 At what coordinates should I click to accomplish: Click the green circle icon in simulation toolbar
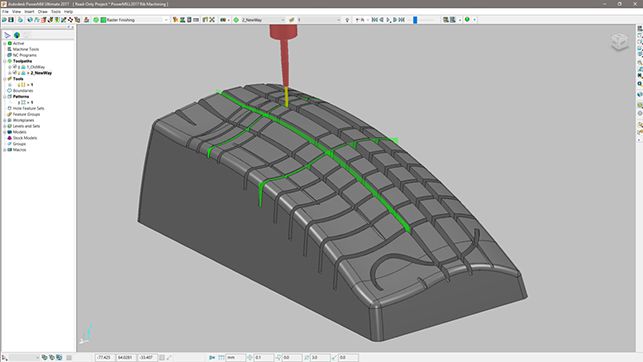point(467,19)
